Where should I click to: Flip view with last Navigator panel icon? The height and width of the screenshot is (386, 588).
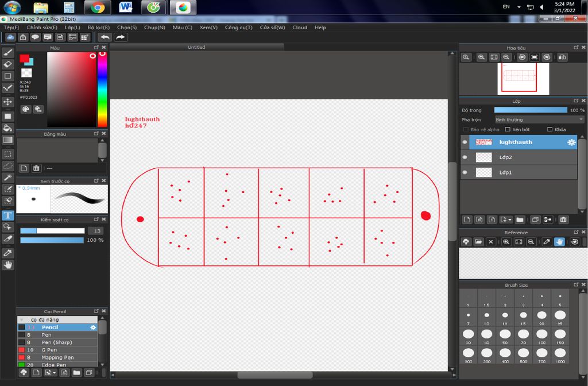562,57
